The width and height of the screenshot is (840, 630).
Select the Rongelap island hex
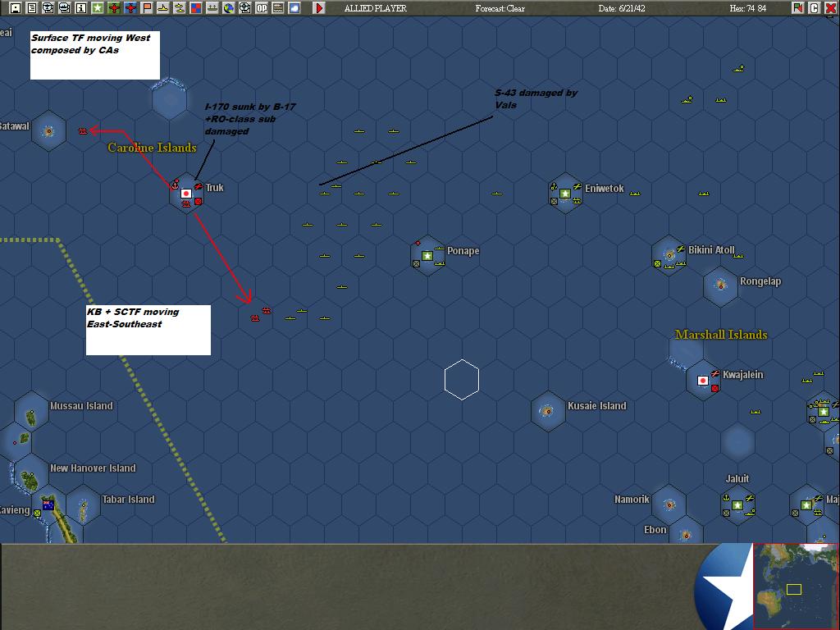coord(720,286)
